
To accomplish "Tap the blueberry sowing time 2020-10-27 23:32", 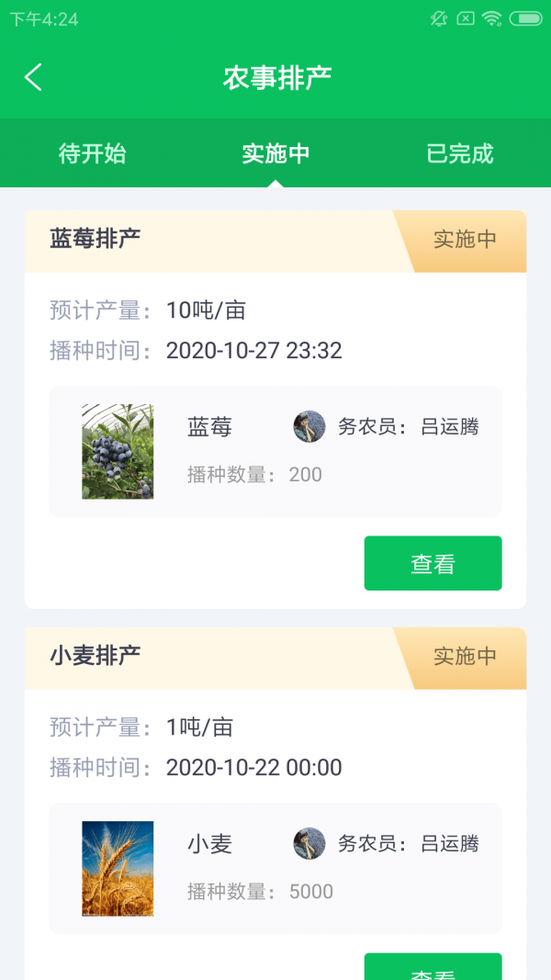I will (x=253, y=351).
